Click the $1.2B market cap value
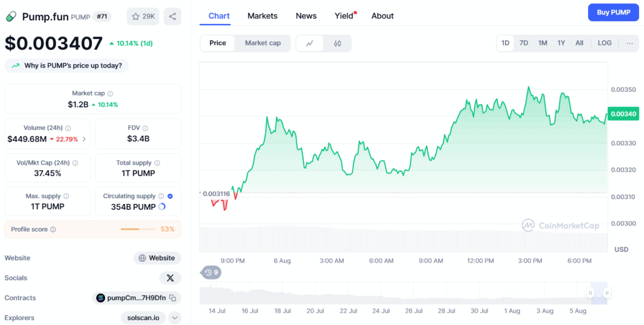 tap(78, 105)
